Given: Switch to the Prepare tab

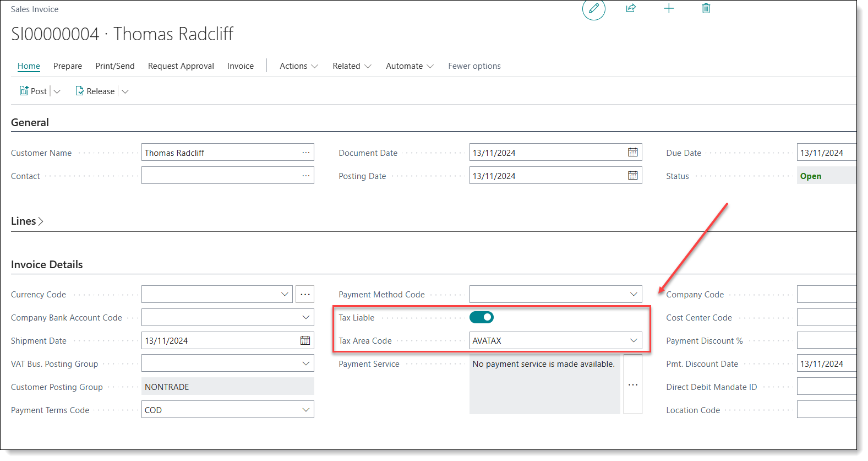Looking at the screenshot, I should 68,66.
